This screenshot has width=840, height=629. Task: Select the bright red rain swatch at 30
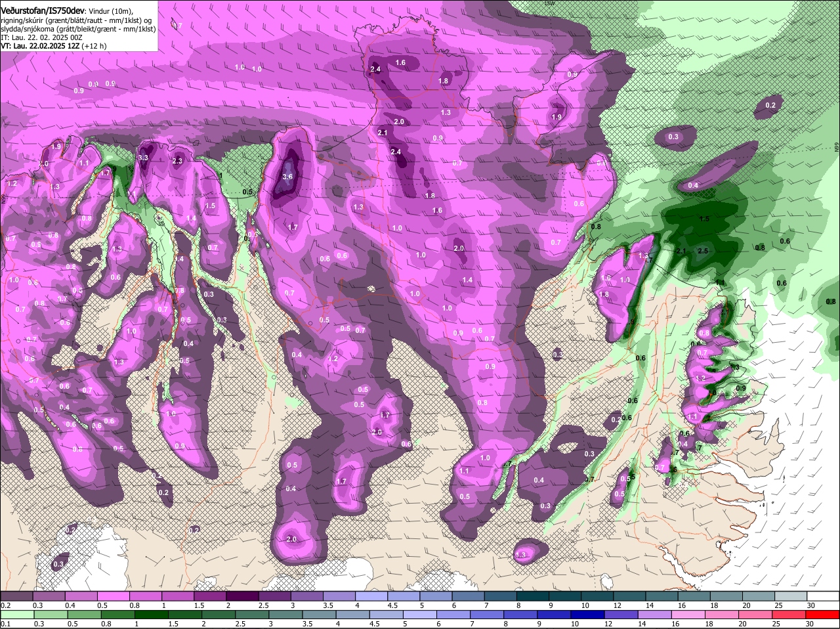tap(824, 615)
